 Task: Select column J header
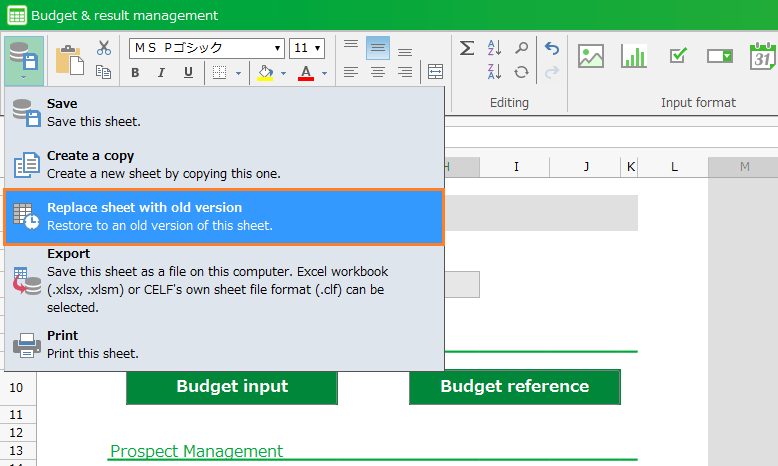coord(586,167)
